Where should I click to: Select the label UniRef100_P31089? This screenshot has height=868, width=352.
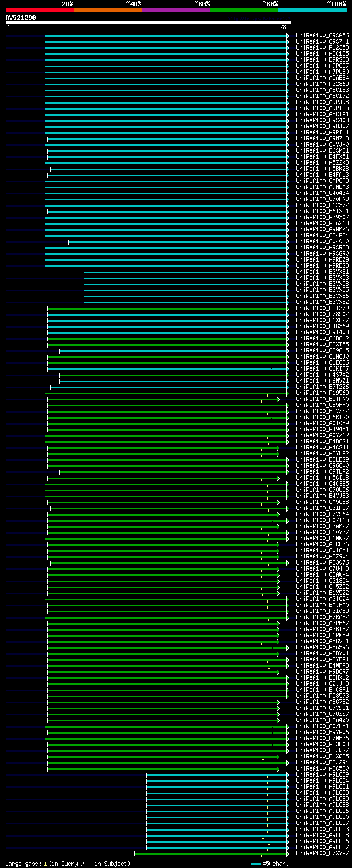point(322,611)
